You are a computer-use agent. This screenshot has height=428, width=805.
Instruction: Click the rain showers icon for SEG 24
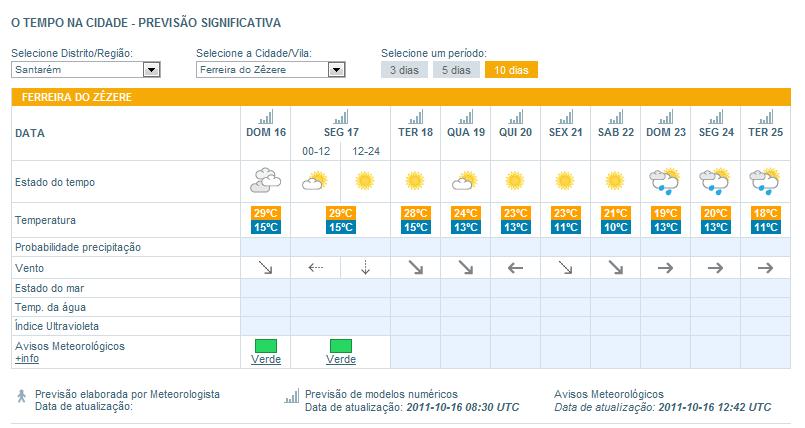coord(716,182)
